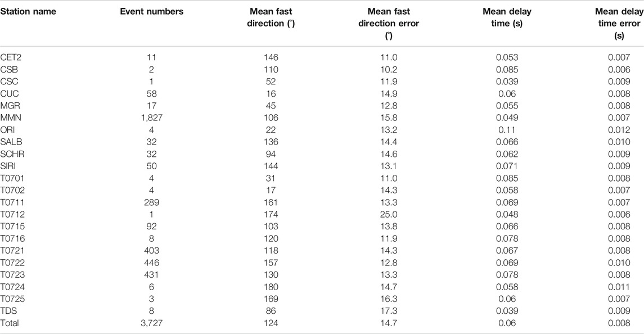The height and width of the screenshot is (334, 644).
Task: Select station T0724 row label
Action: tap(12, 287)
